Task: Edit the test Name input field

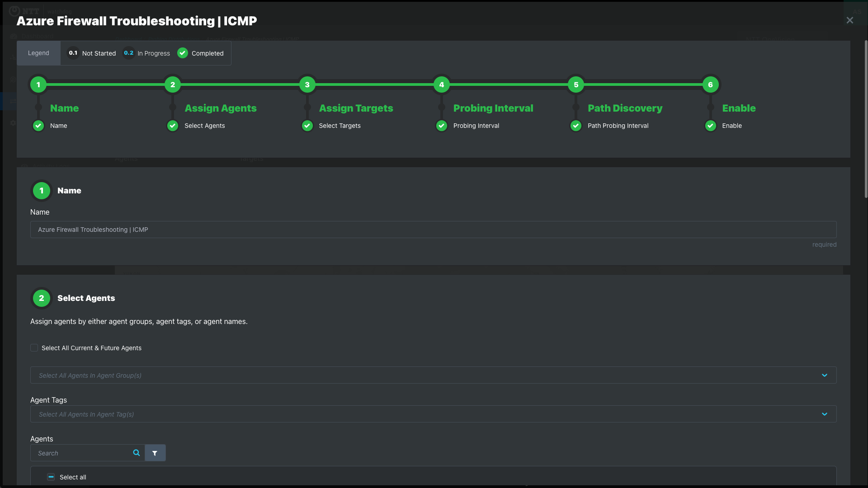Action: (x=433, y=230)
